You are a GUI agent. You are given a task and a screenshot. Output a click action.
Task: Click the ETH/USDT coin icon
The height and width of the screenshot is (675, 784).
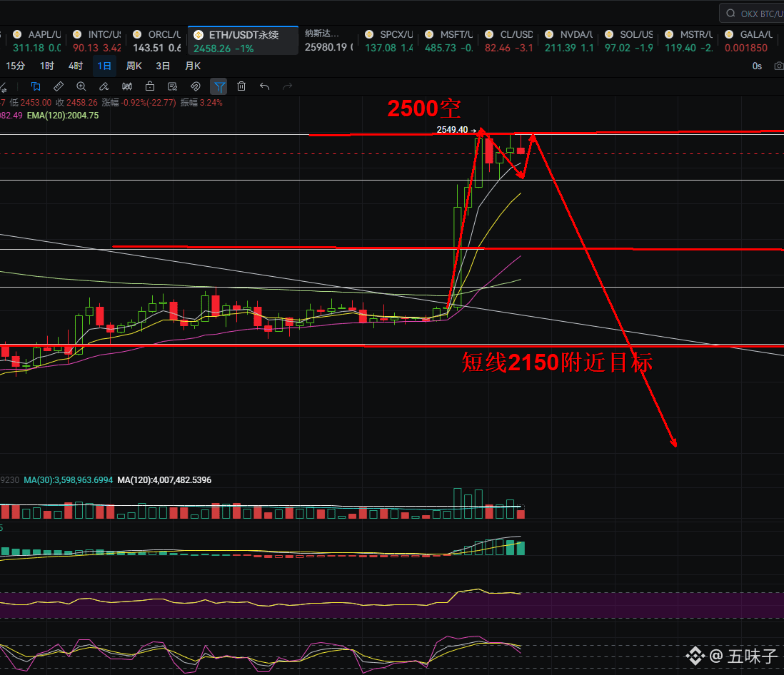(x=198, y=35)
